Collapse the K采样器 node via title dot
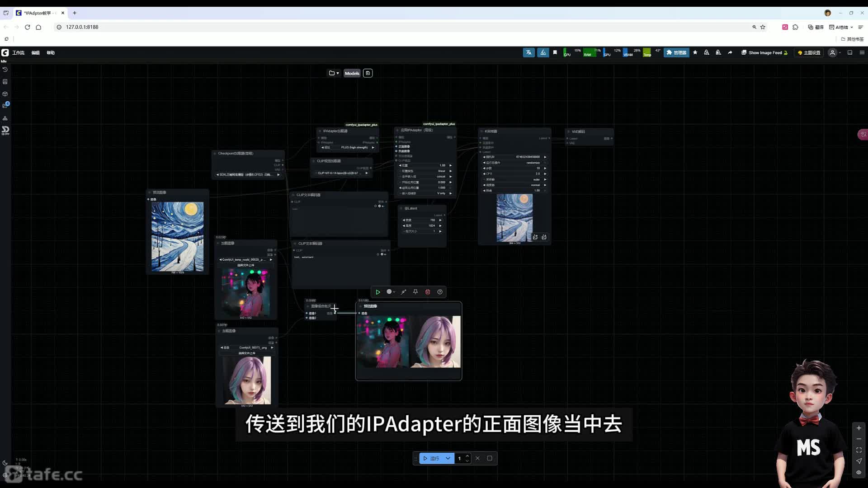 pyautogui.click(x=482, y=131)
